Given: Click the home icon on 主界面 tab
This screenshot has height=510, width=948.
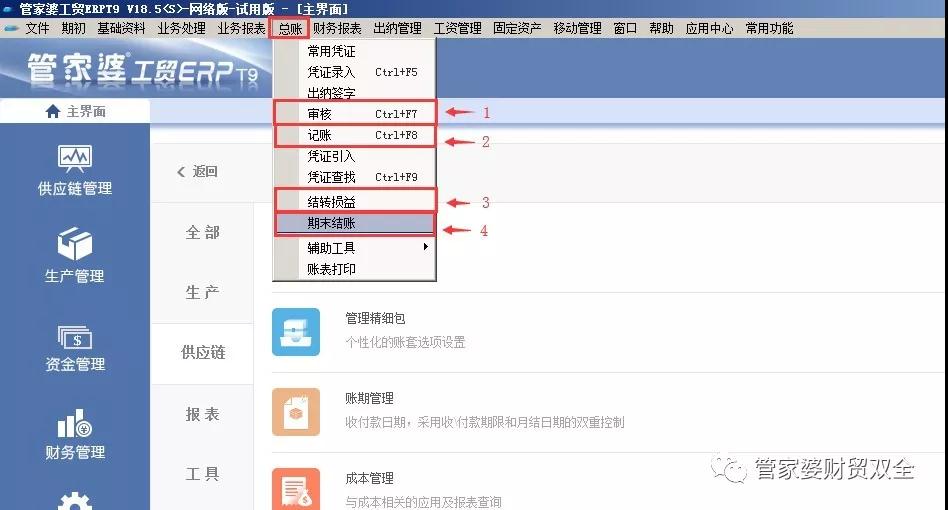Looking at the screenshot, I should tap(53, 112).
